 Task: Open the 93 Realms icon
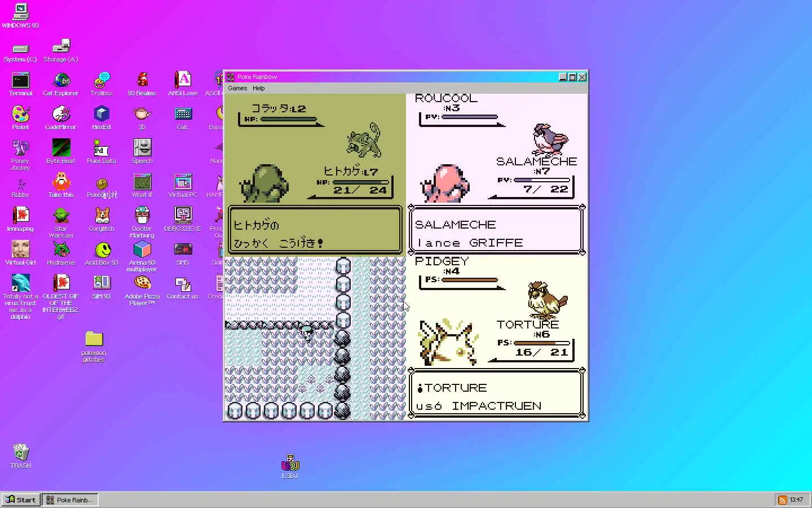point(142,85)
